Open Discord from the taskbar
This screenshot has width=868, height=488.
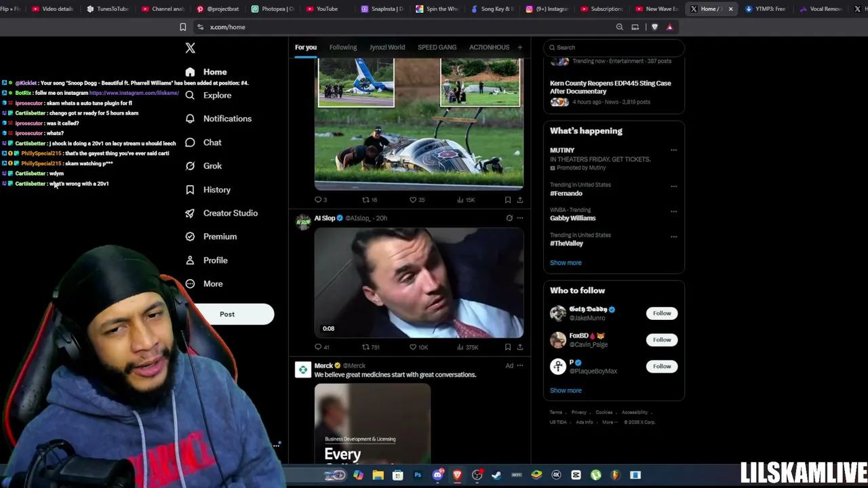point(437,475)
